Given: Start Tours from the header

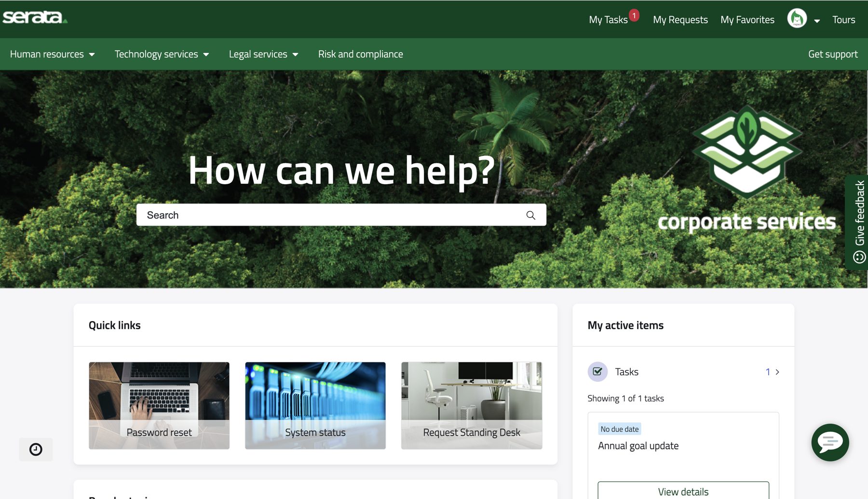Looking at the screenshot, I should (843, 20).
